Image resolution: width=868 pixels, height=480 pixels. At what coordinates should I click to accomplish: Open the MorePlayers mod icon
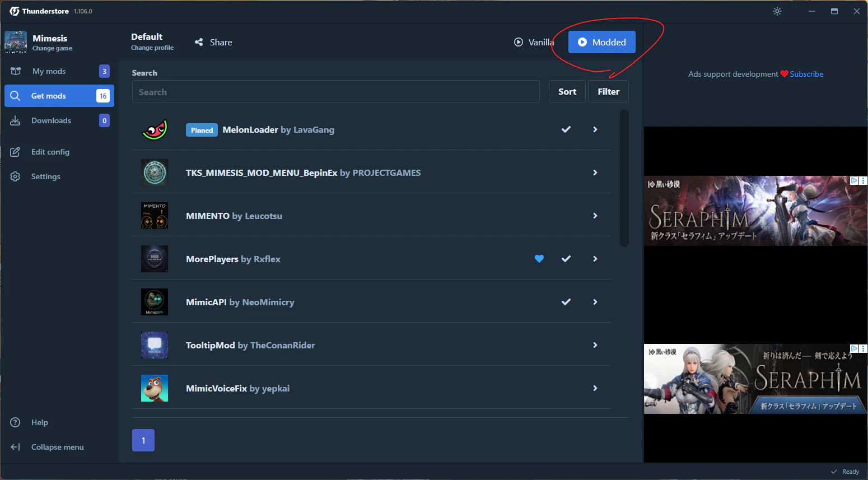[x=155, y=259]
